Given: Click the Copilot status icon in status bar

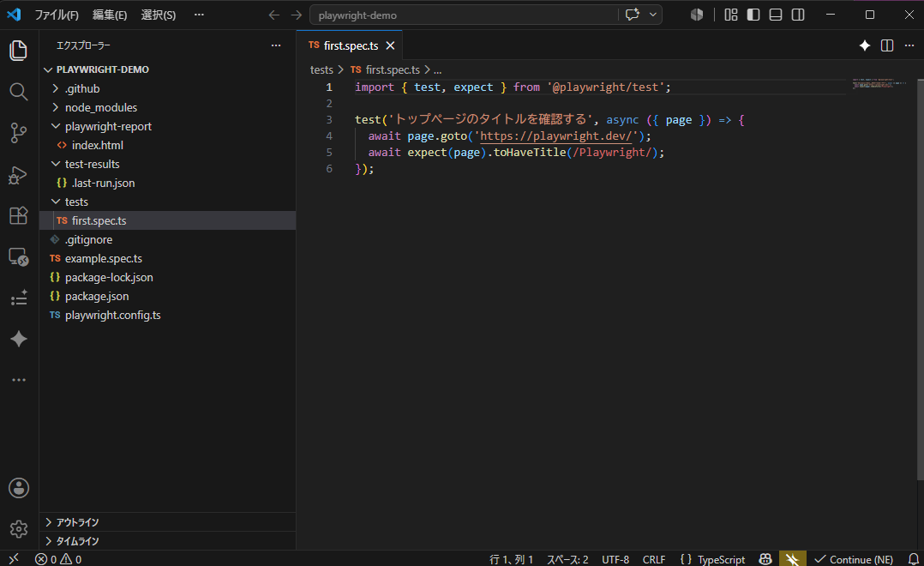Looking at the screenshot, I should tap(765, 559).
